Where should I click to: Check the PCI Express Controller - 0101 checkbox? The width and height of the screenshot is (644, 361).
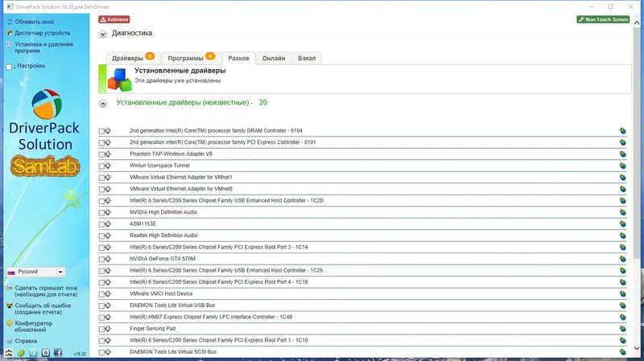101,143
